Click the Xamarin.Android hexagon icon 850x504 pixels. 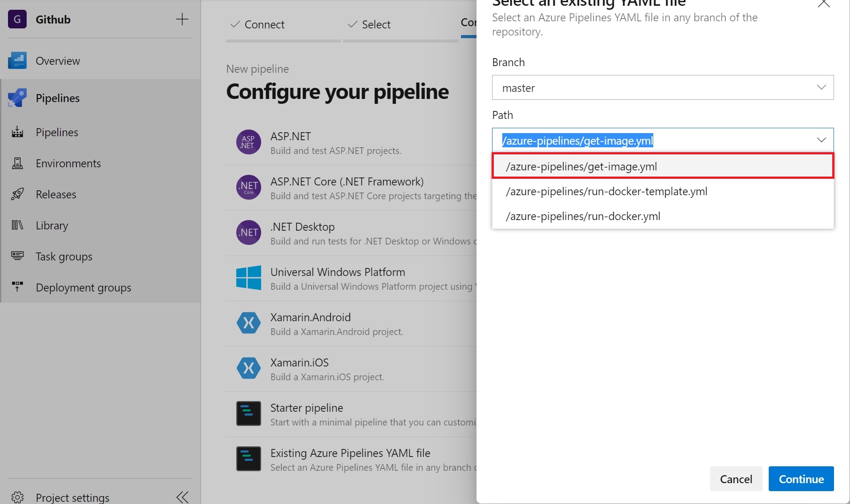point(249,323)
